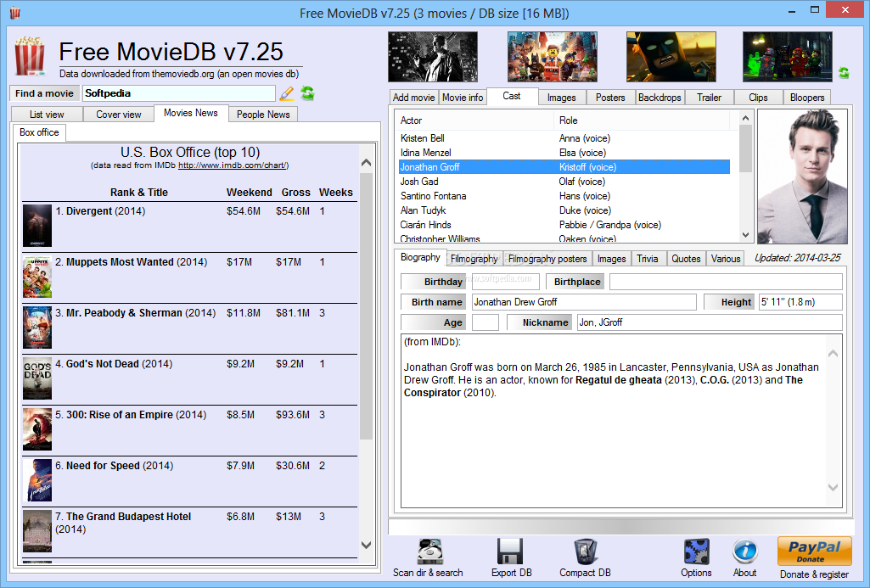870x588 pixels.
Task: Click the Find a movie button
Action: click(44, 93)
